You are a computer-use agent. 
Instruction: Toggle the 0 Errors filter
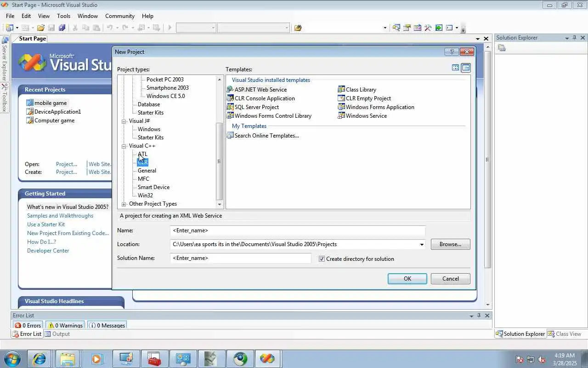(x=28, y=325)
